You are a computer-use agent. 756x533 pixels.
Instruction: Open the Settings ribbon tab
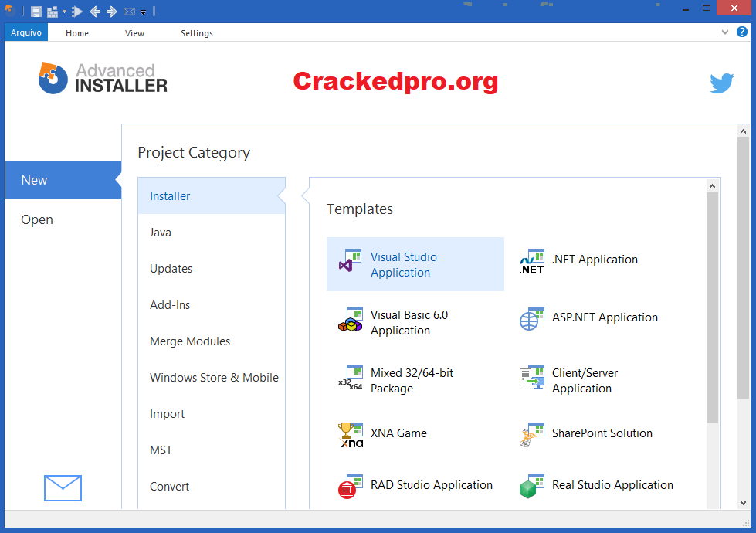197,33
